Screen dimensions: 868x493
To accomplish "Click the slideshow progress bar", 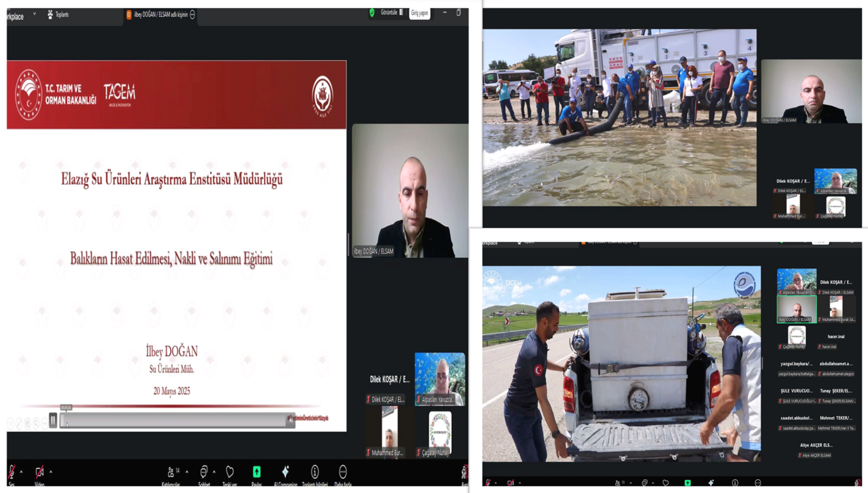I will (x=175, y=421).
